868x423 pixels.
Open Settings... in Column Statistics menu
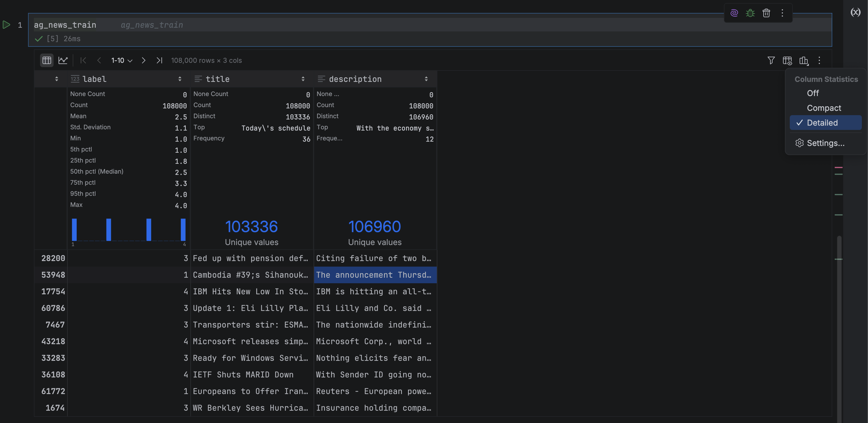tap(825, 143)
